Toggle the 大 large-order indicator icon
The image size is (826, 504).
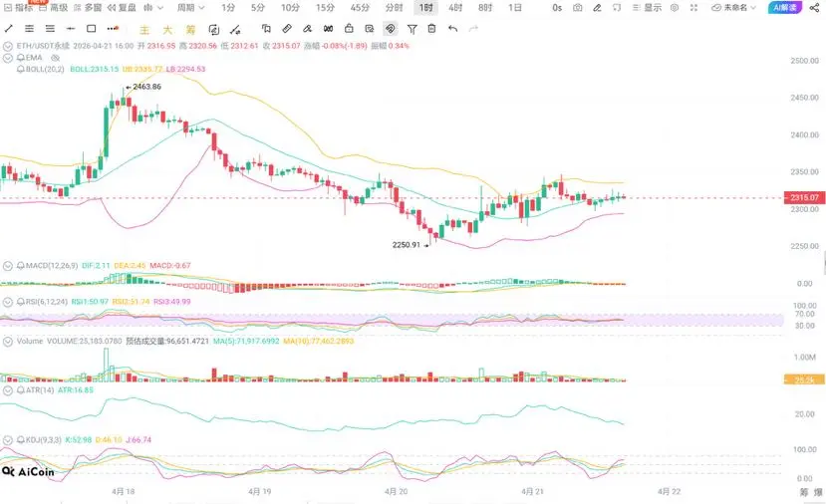point(167,30)
